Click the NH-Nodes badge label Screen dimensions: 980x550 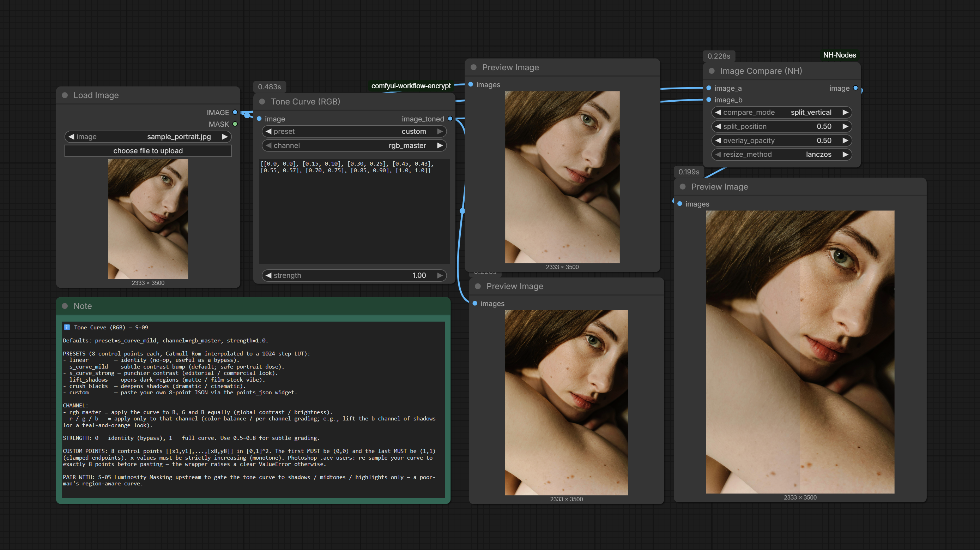click(839, 55)
